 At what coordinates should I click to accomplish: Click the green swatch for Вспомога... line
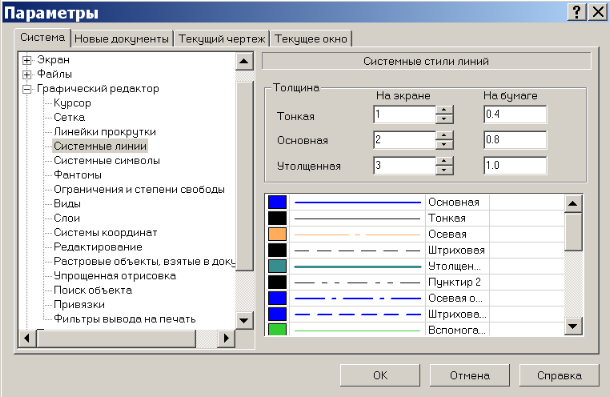[277, 329]
